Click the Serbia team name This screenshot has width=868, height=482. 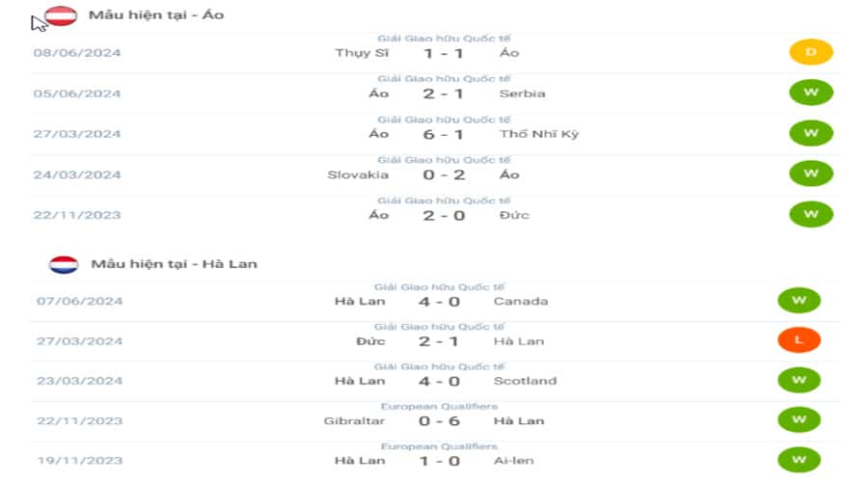(522, 94)
